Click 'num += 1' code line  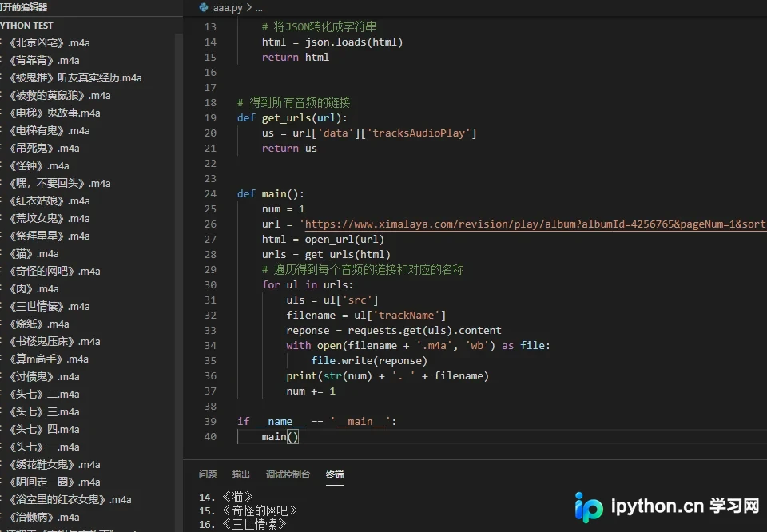pos(311,391)
